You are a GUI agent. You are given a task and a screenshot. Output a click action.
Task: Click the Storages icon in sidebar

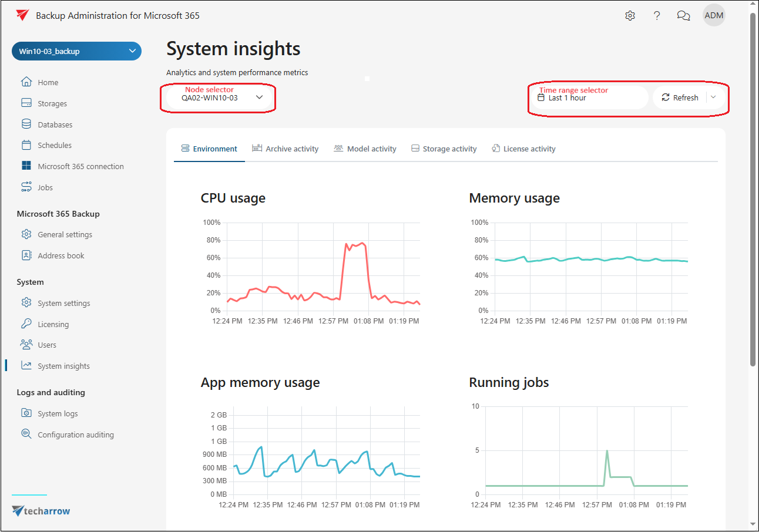tap(26, 103)
